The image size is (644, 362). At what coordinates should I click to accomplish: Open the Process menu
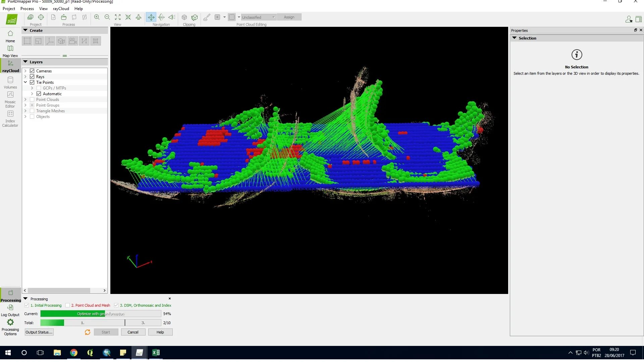pyautogui.click(x=27, y=9)
